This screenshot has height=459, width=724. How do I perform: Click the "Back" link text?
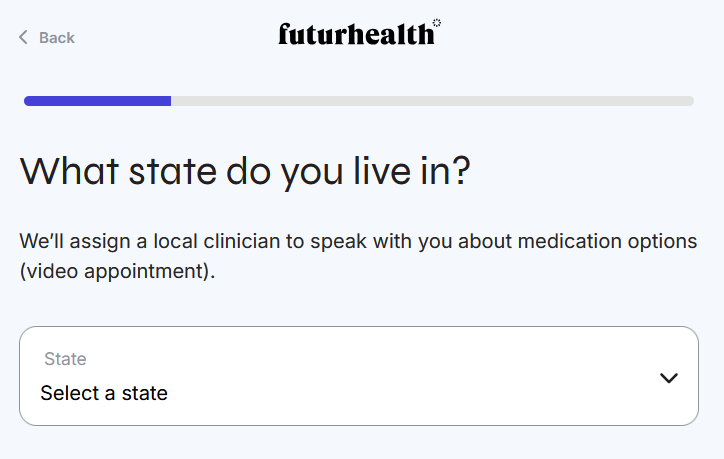click(57, 38)
